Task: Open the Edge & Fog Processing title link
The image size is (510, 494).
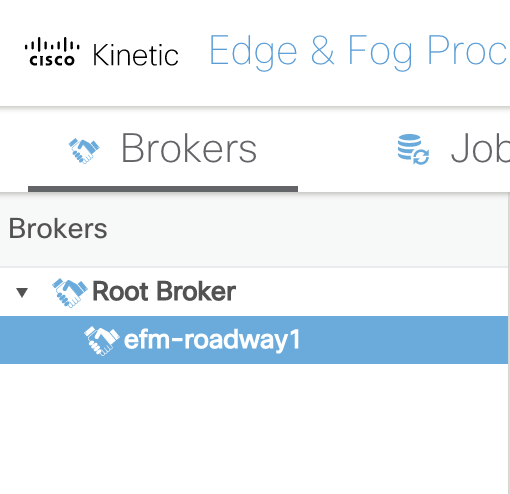Action: pyautogui.click(x=359, y=52)
